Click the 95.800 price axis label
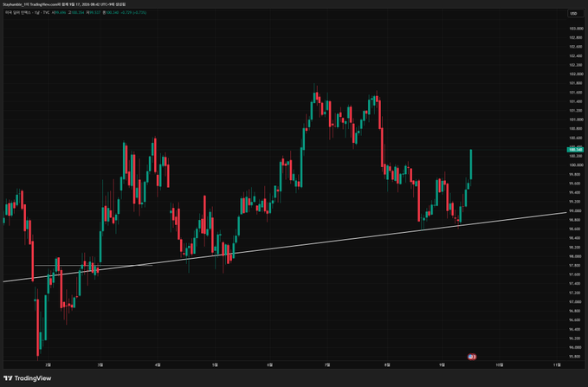588x387 pixels. click(x=576, y=357)
